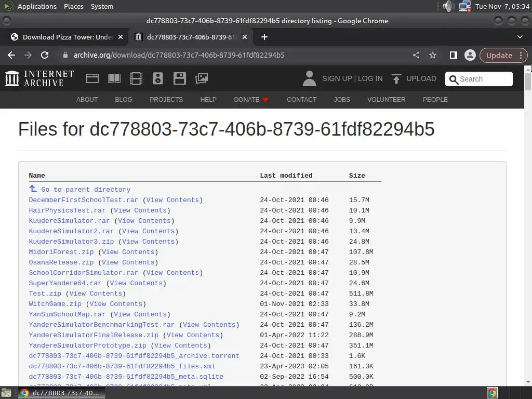Click SIGN UP | LOG IN link

pos(352,79)
